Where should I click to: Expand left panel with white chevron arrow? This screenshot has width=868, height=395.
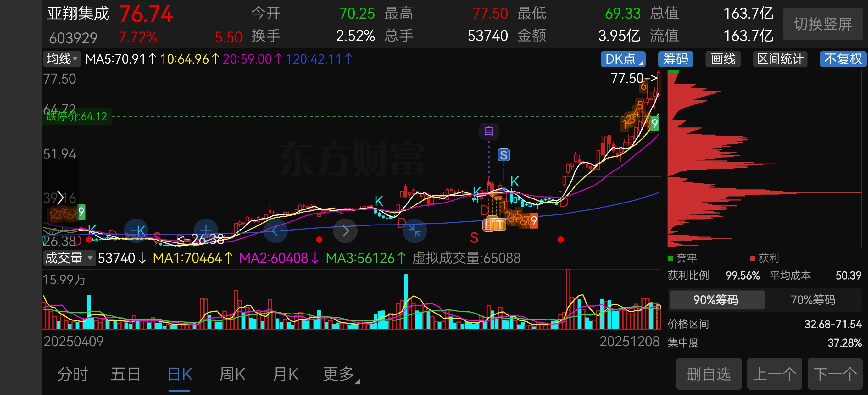(x=60, y=197)
